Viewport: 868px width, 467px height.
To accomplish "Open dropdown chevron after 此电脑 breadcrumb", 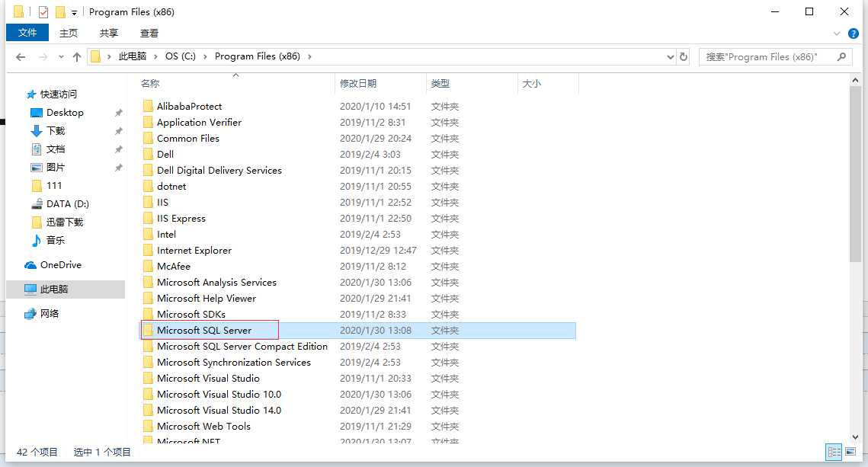I will [x=156, y=56].
